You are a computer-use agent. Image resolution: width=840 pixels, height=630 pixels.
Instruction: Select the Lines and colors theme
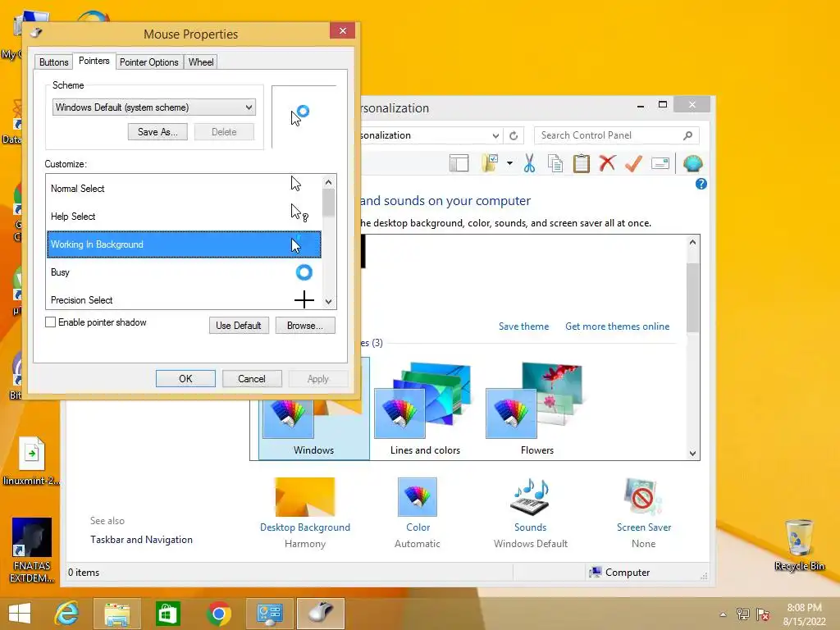[425, 409]
